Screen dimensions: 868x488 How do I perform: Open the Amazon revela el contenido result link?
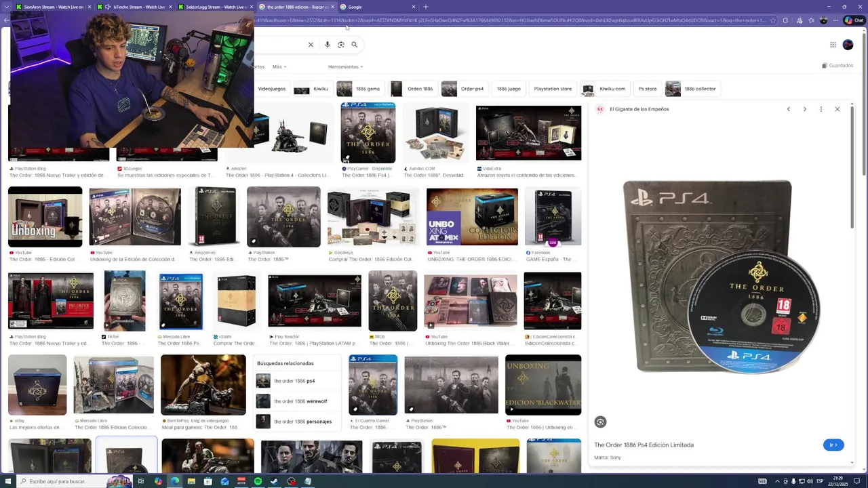point(526,175)
